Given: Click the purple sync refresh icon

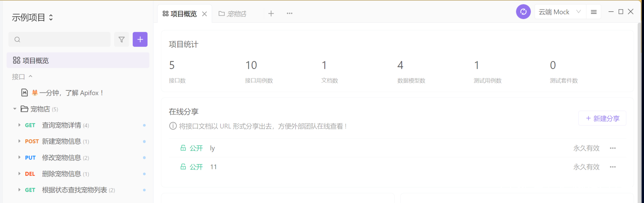Looking at the screenshot, I should (523, 12).
